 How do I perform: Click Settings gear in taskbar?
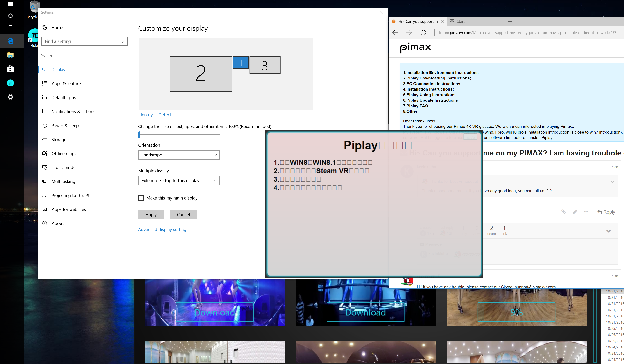pyautogui.click(x=10, y=97)
